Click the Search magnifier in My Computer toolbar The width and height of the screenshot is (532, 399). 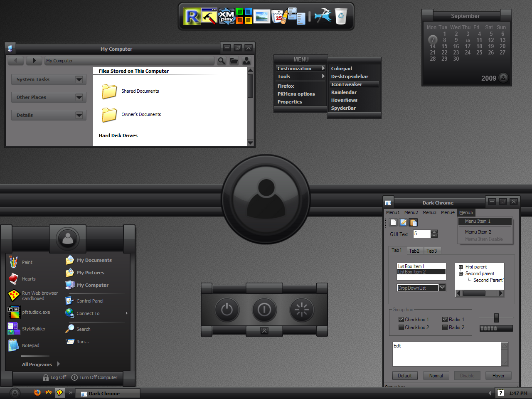[x=222, y=61]
